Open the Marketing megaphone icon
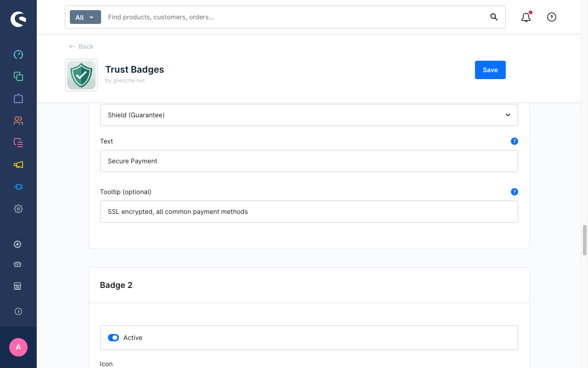The height and width of the screenshot is (368, 588). [18, 165]
